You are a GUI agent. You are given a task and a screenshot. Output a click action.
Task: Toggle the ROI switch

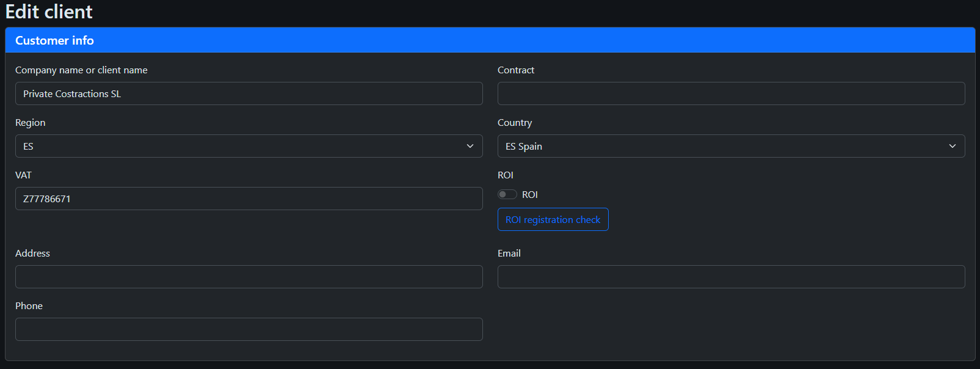(x=507, y=194)
